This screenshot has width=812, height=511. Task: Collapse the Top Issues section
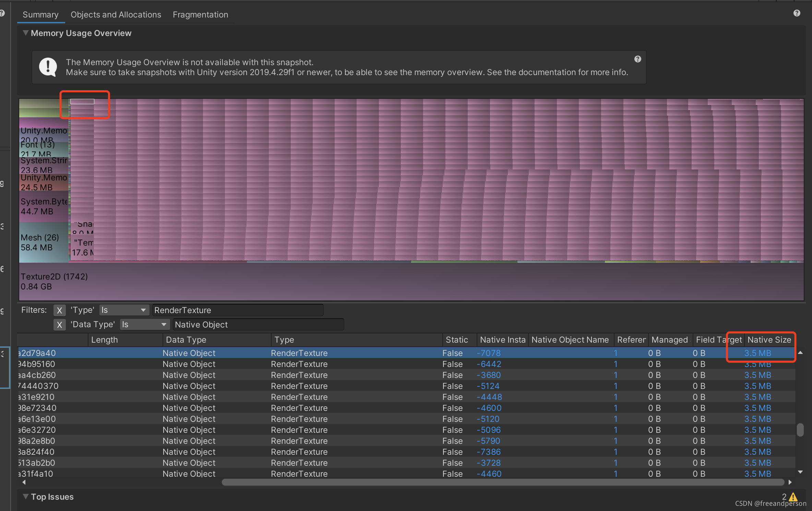[x=25, y=497]
